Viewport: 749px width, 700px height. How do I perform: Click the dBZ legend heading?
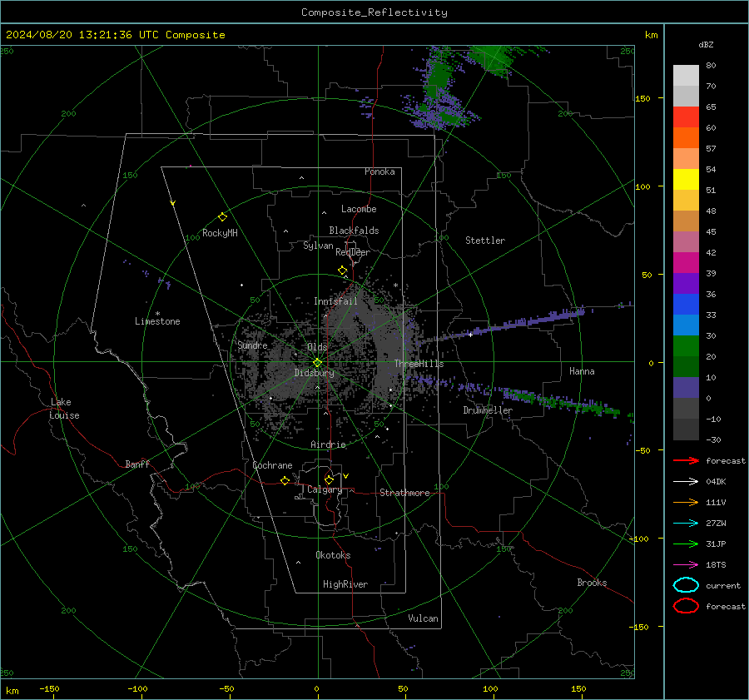706,45
